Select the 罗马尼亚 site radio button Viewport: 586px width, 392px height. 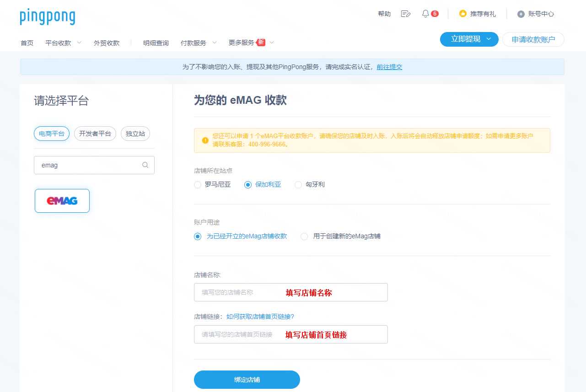198,185
